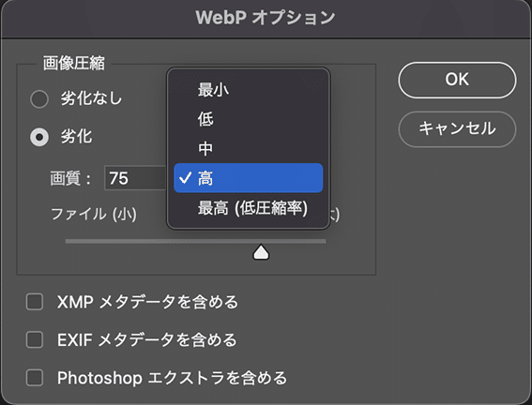
Task: Pick 中 from the quality list
Action: pyautogui.click(x=249, y=148)
